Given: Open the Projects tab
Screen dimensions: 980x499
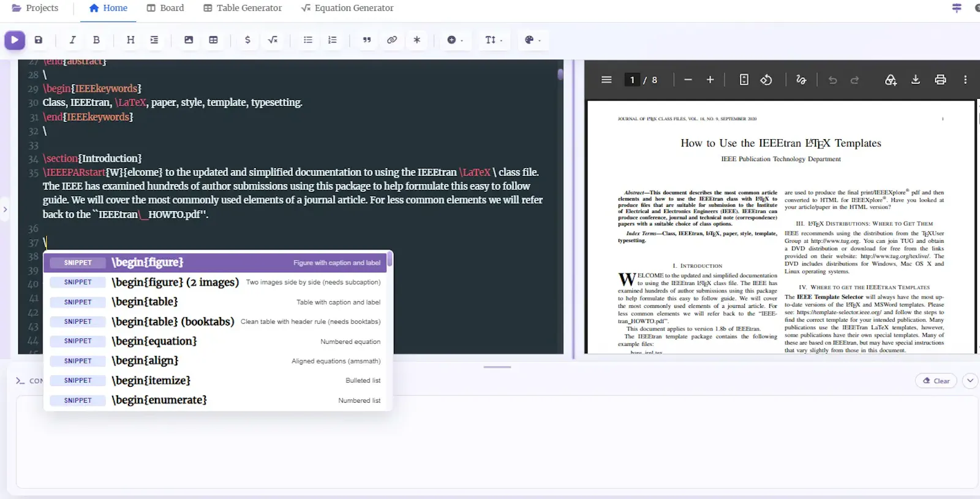Looking at the screenshot, I should 35,8.
